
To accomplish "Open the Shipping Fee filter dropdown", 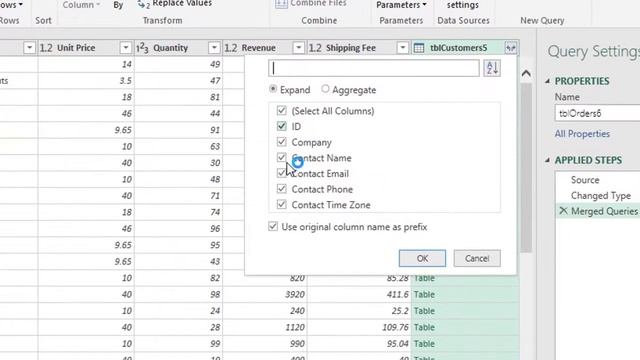I will (x=402, y=48).
